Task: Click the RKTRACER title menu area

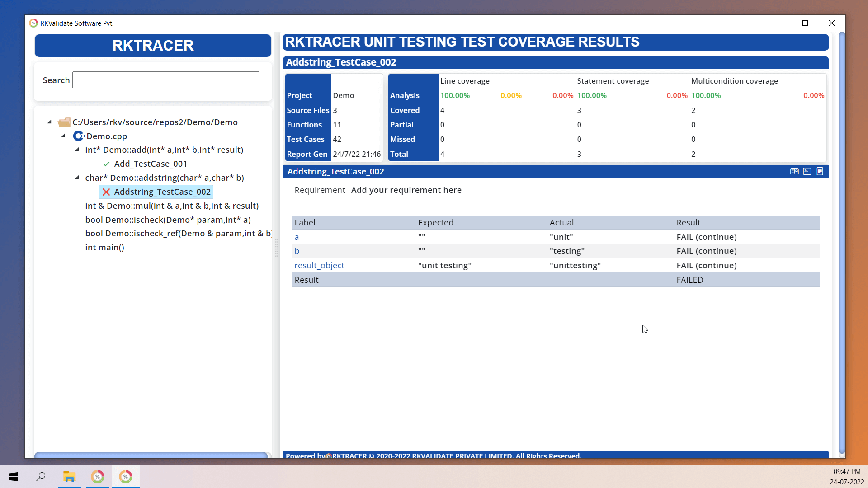Action: coord(153,45)
